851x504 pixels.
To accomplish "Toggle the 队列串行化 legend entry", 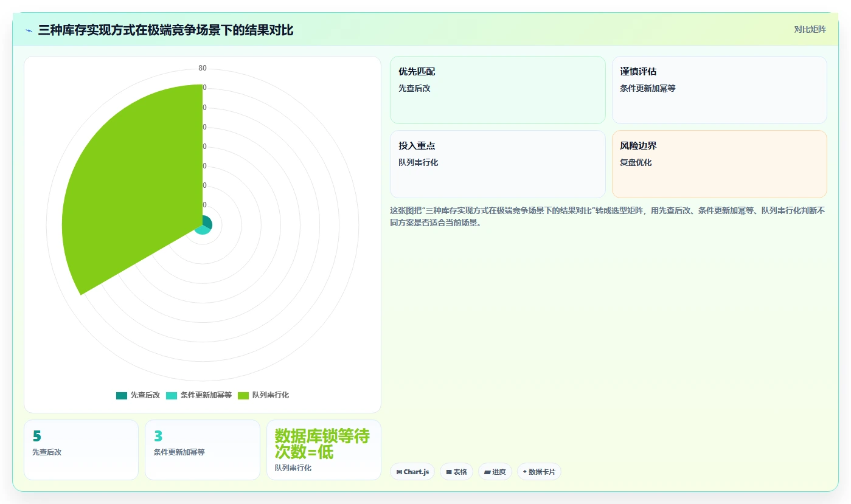I will (263, 395).
